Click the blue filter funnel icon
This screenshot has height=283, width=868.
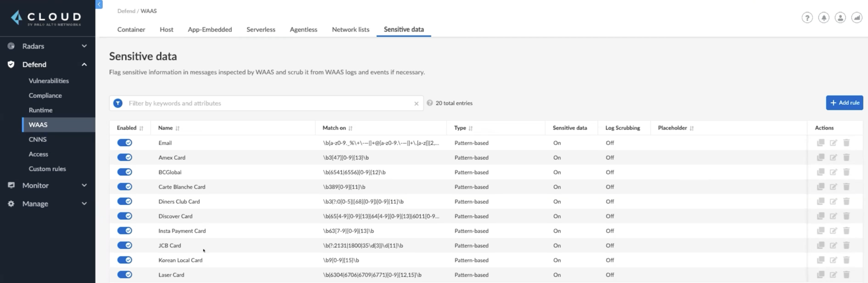tap(118, 103)
